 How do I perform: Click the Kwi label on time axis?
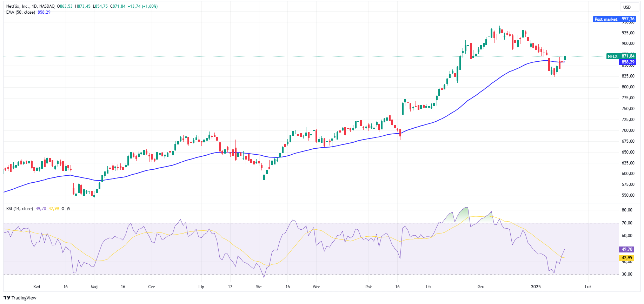point(36,287)
